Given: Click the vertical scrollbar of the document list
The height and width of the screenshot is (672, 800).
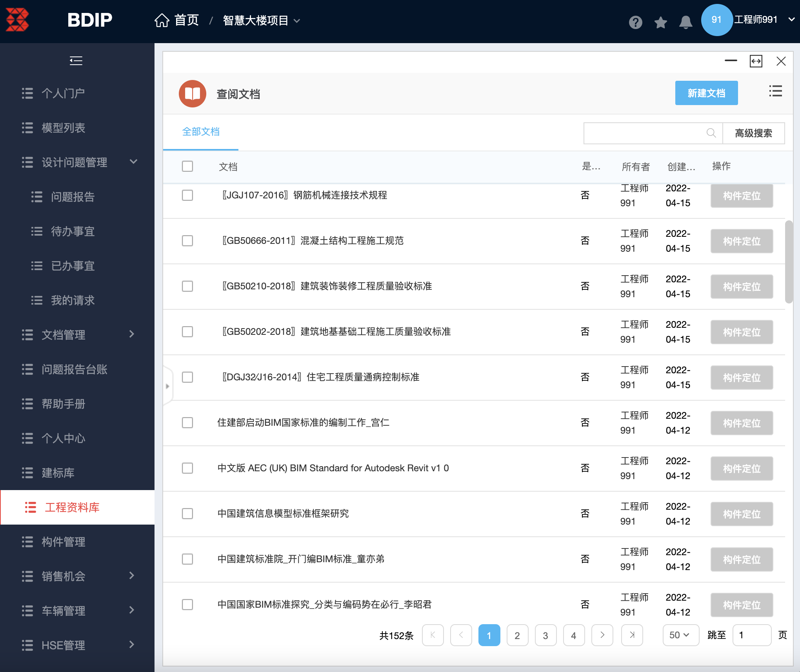Looking at the screenshot, I should coord(789,262).
